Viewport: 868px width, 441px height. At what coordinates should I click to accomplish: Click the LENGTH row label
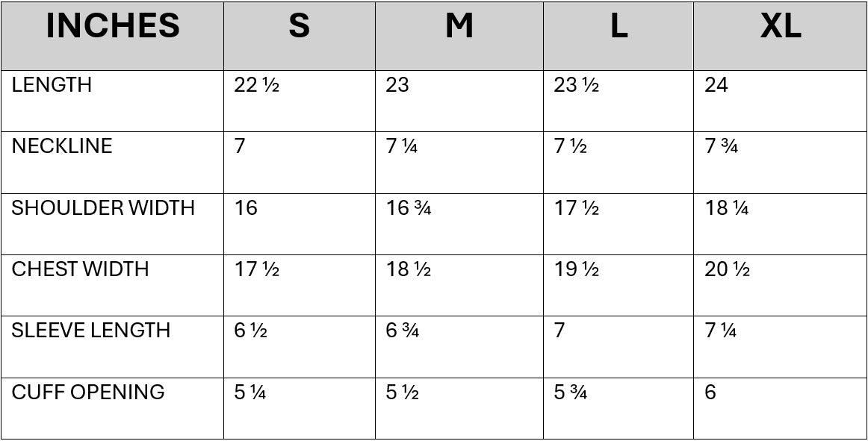coord(52,85)
